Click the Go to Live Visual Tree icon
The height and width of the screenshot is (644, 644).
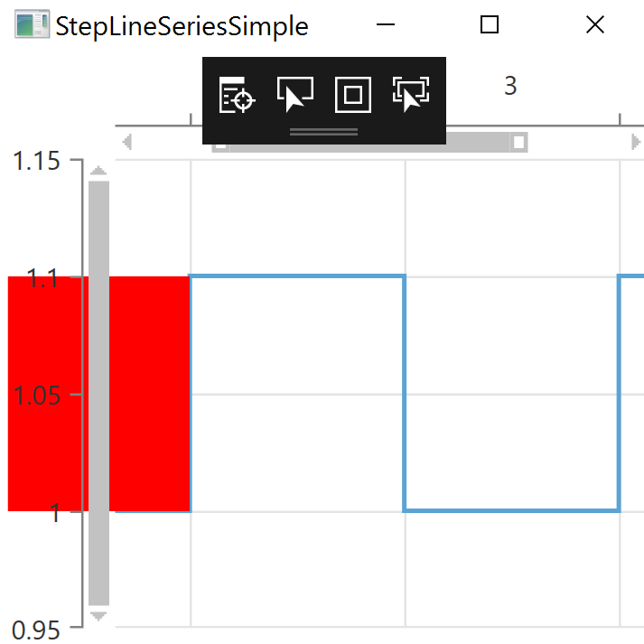(238, 94)
